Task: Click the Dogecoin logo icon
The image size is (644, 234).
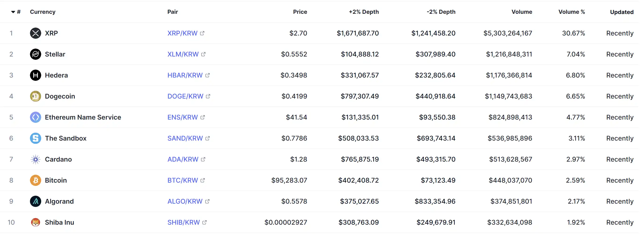Action: [36, 96]
